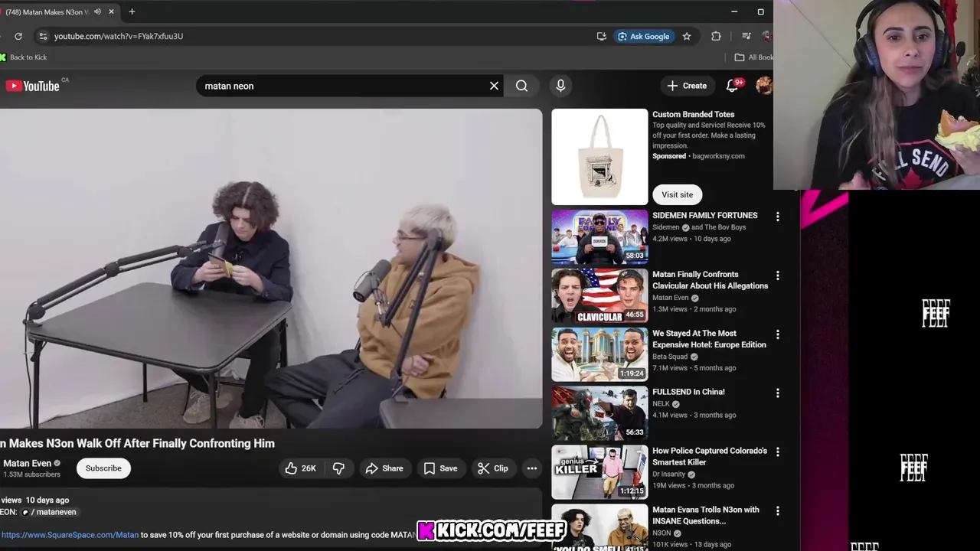Click the Custom Branded Totes ad image
980x551 pixels.
pyautogui.click(x=599, y=157)
